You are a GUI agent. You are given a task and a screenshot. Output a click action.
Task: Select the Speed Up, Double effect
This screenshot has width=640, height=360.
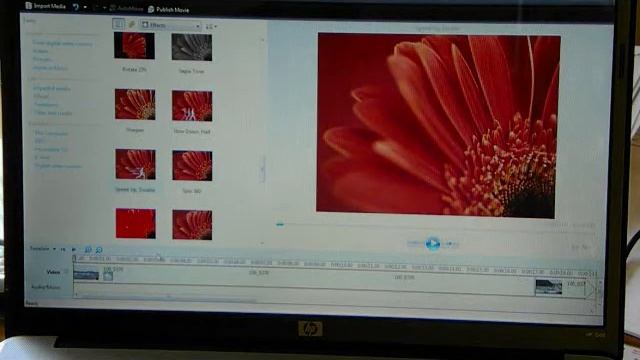(x=136, y=164)
